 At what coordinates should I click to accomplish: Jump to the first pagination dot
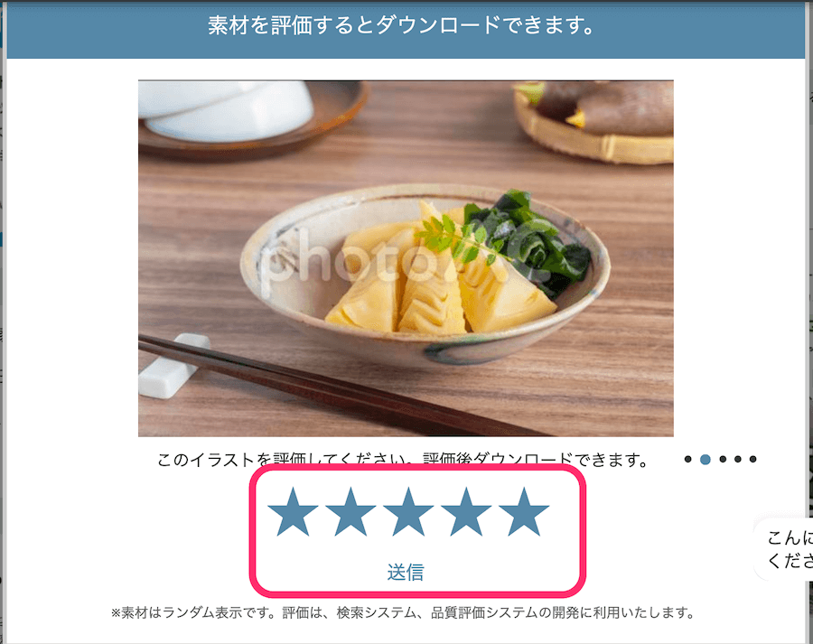688,459
